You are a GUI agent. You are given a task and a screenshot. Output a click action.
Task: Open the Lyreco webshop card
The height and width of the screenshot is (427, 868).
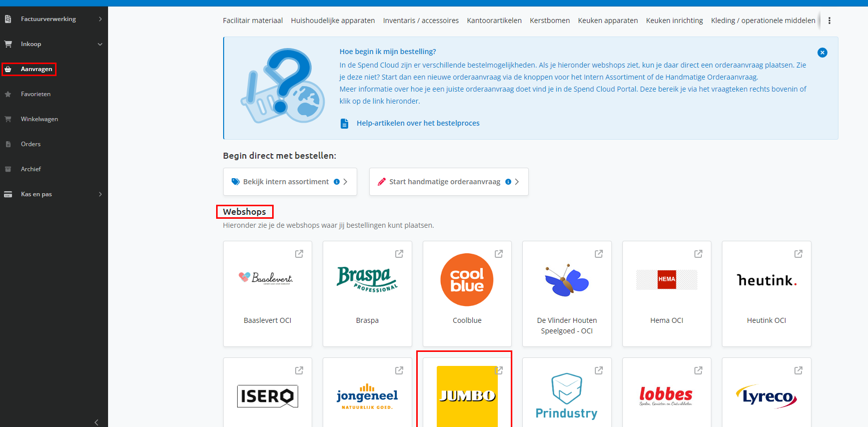tap(766, 393)
